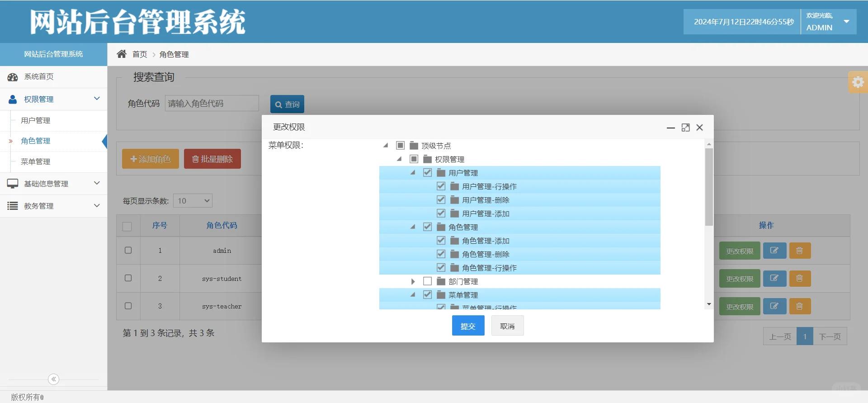The height and width of the screenshot is (403, 868).
Task: Click 更改权限 in the admin row
Action: pyautogui.click(x=740, y=251)
